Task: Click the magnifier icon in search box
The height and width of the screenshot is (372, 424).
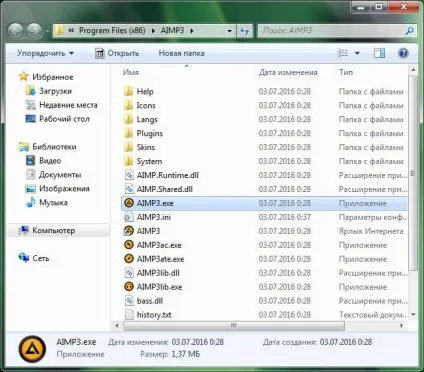Action: (x=410, y=31)
